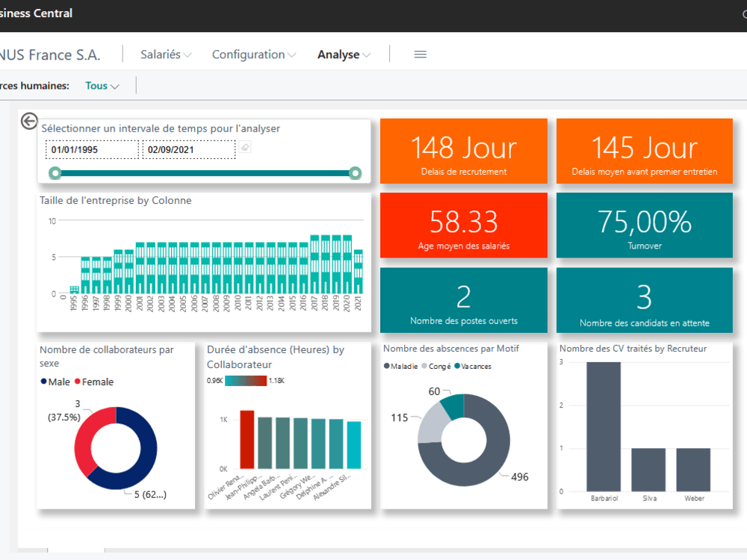This screenshot has width=747, height=560.
Task: Toggle the Female legend item
Action: click(x=94, y=382)
